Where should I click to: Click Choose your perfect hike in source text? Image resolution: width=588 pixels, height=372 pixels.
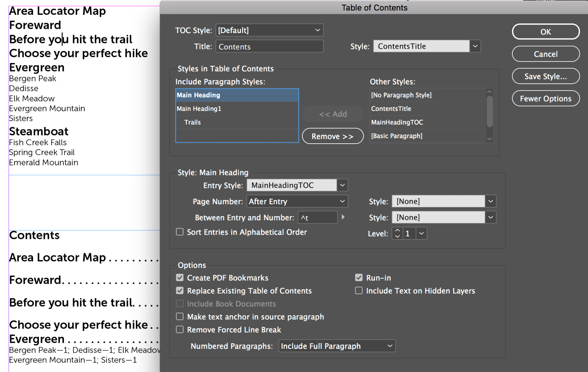point(78,53)
